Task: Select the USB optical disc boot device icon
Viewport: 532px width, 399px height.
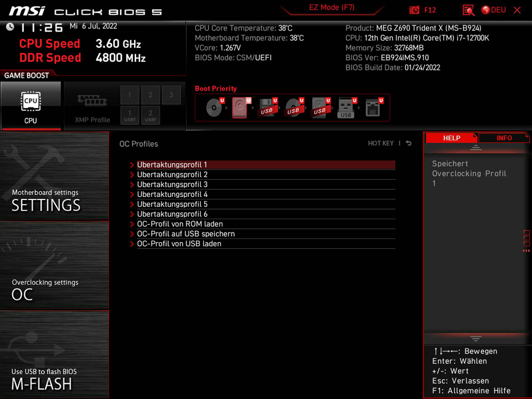Action: coord(294,107)
